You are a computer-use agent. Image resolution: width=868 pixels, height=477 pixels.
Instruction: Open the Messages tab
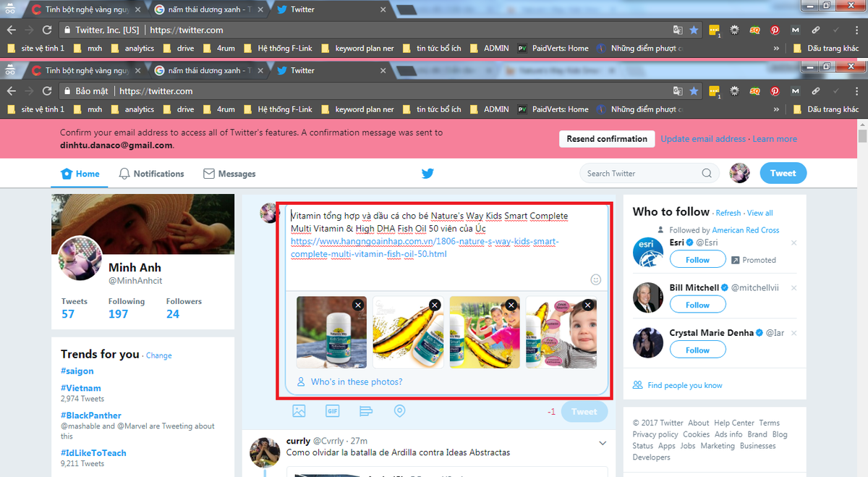(229, 174)
